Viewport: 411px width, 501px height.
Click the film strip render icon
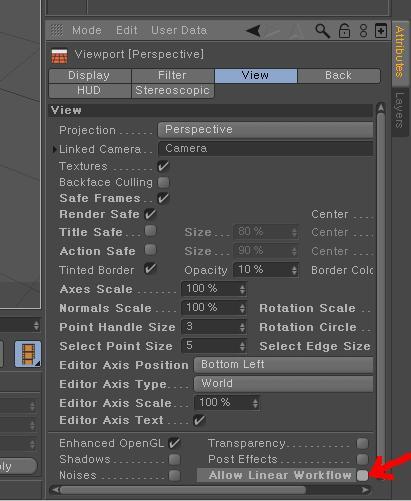click(x=28, y=354)
